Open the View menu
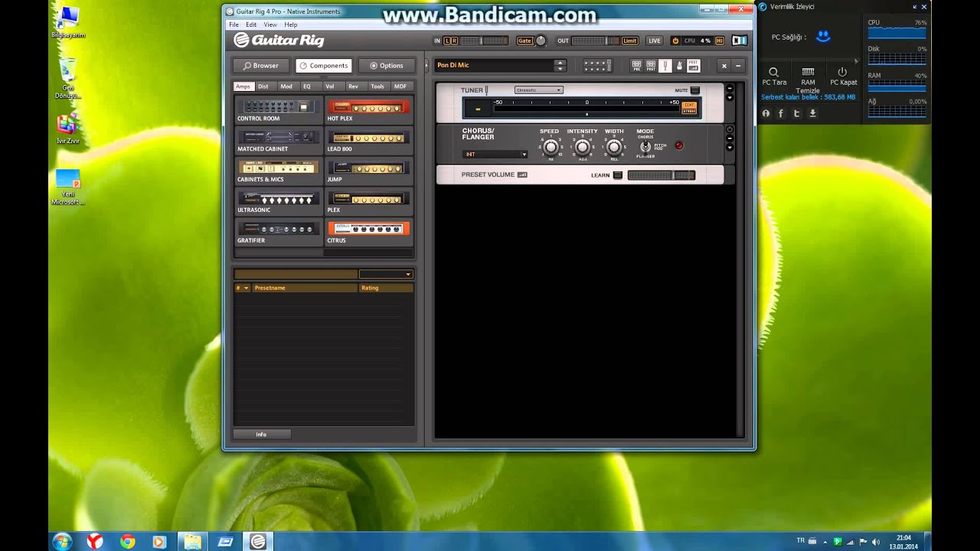Screen dimensions: 980x551 270,24
